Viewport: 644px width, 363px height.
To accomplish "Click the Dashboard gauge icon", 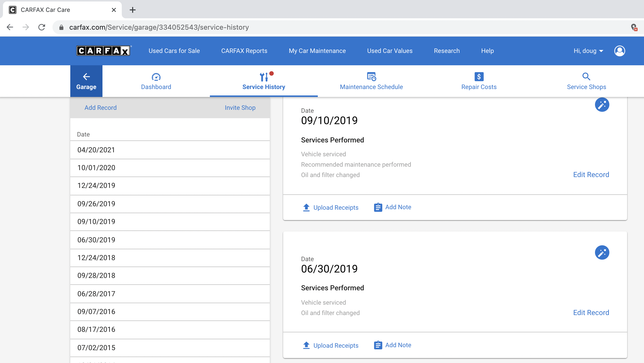I will click(156, 77).
